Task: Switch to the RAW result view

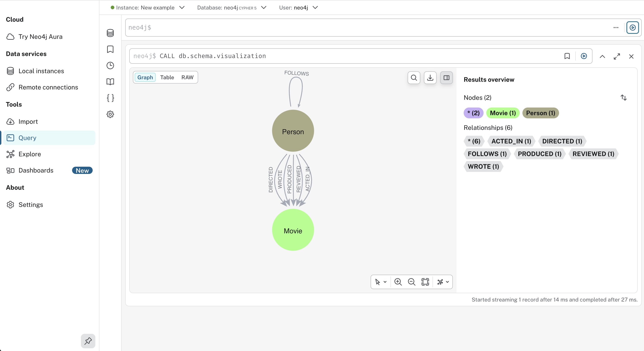Action: (187, 77)
